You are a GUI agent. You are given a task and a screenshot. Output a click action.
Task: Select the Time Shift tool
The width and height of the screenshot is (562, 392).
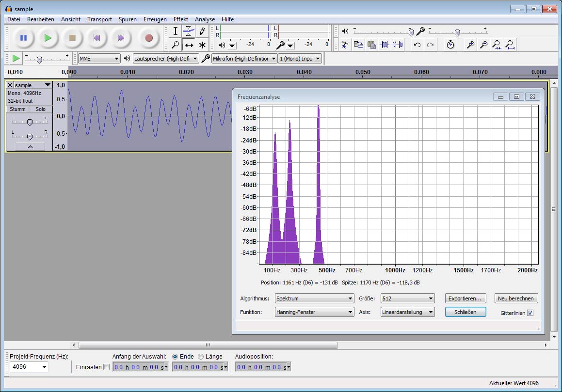coord(189,45)
